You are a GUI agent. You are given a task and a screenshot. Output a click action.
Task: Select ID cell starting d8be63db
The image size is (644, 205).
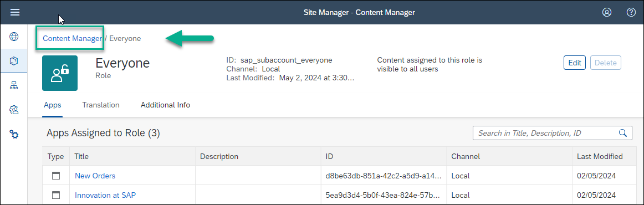(384, 176)
